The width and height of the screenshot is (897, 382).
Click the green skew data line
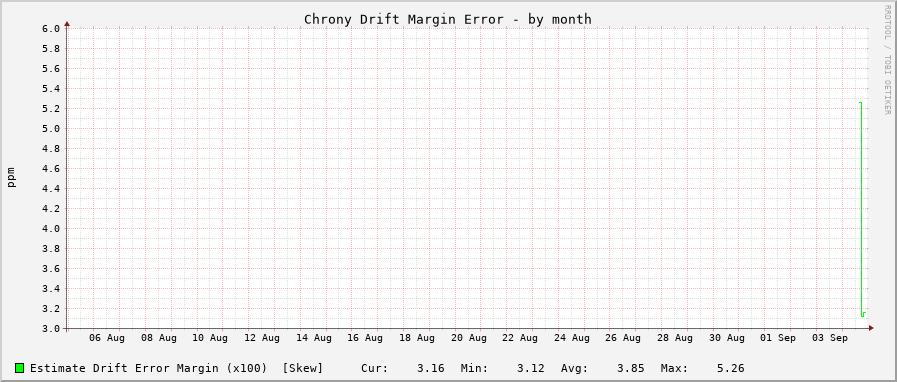click(861, 209)
